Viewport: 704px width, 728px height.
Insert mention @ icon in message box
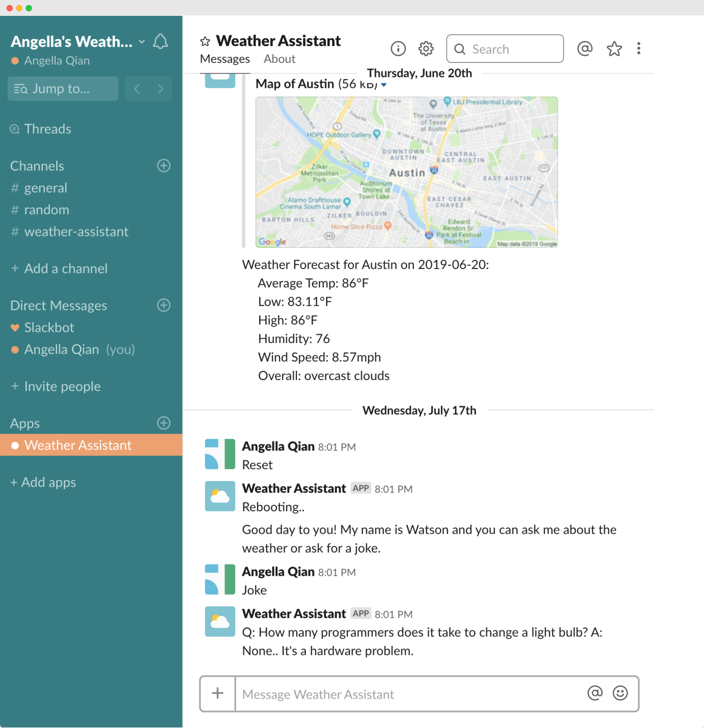tap(595, 693)
